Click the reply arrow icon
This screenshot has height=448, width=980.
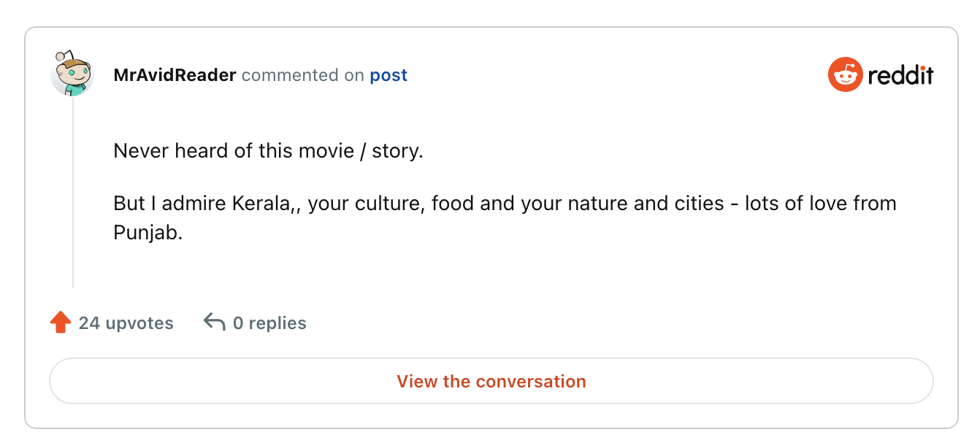(214, 323)
